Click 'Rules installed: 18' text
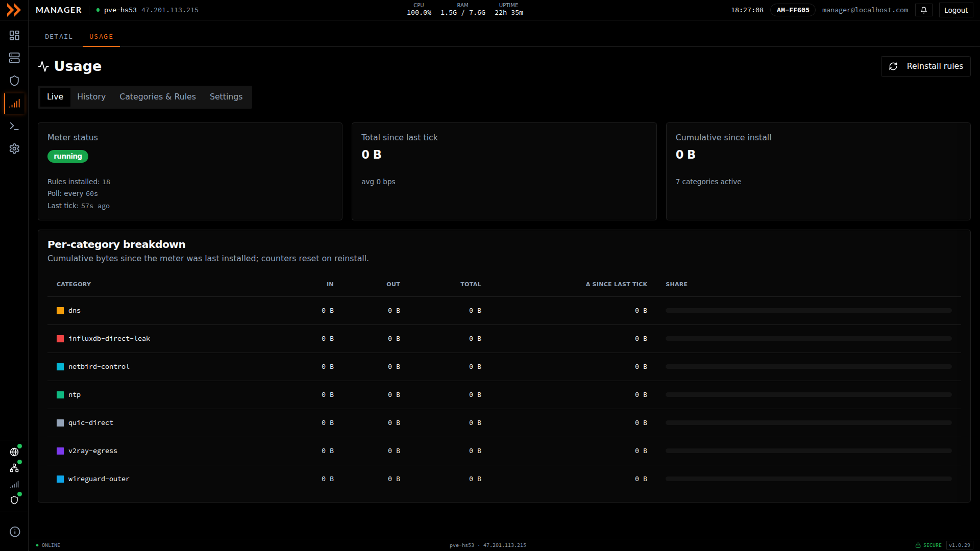The height and width of the screenshot is (551, 980). coord(79,182)
